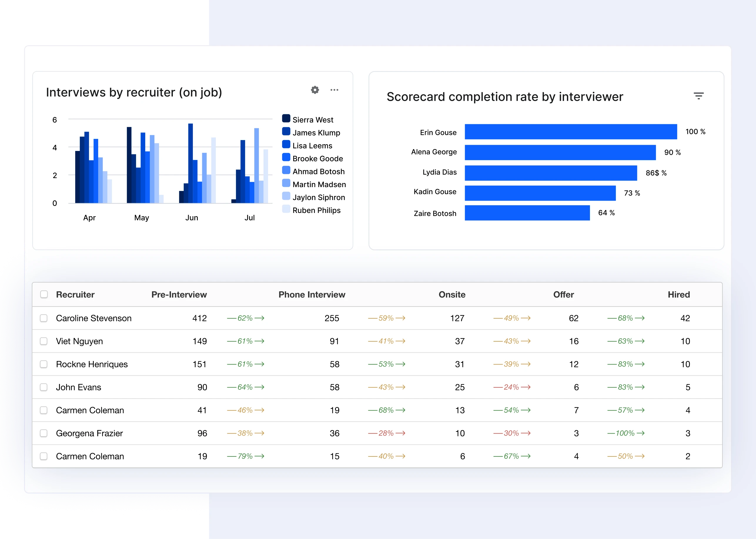The height and width of the screenshot is (539, 756).
Task: Click the James Klump legend swatch
Action: click(286, 131)
